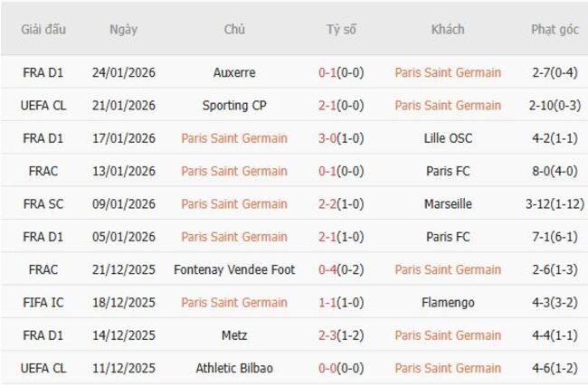Click the Ngày column header
The width and height of the screenshot is (588, 386).
click(x=123, y=29)
